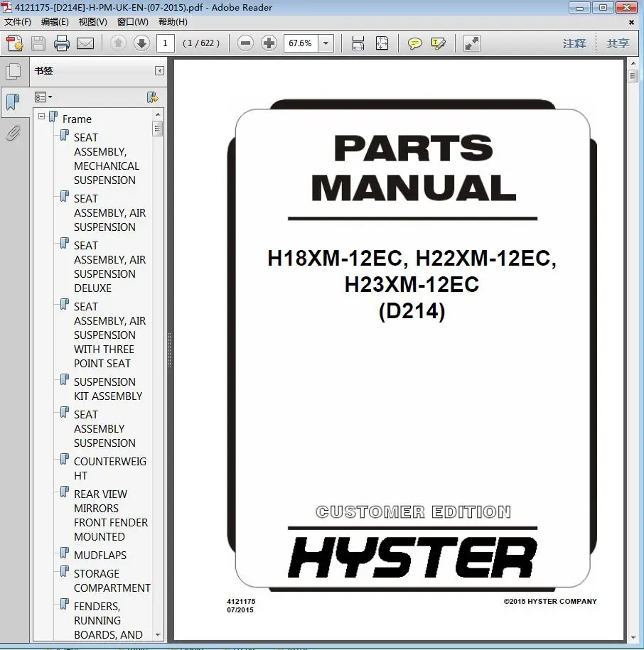Click the scrolling page mode icon
Viewport: 644px width, 650px height.
[358, 43]
